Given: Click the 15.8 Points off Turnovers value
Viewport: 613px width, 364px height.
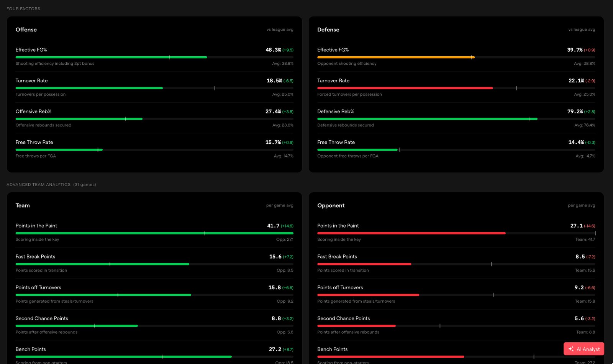Looking at the screenshot, I should tap(275, 287).
